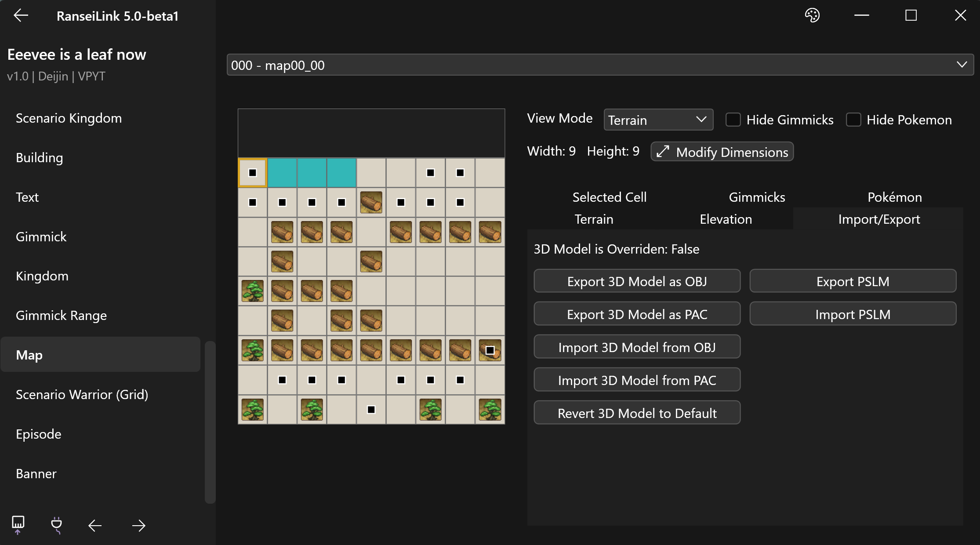Click the back arrow in title bar
The height and width of the screenshot is (545, 980).
pos(21,16)
